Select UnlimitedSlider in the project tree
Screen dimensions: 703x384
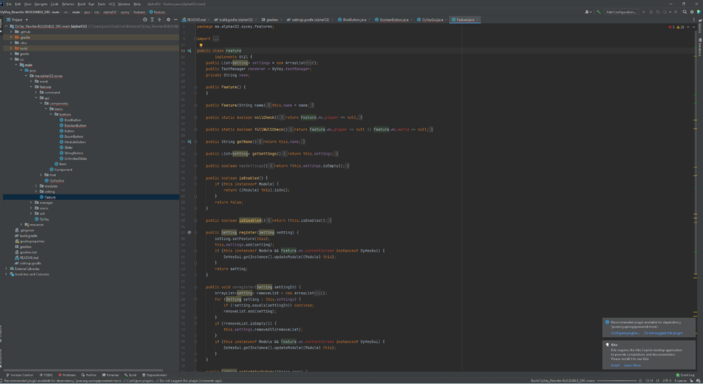74,158
